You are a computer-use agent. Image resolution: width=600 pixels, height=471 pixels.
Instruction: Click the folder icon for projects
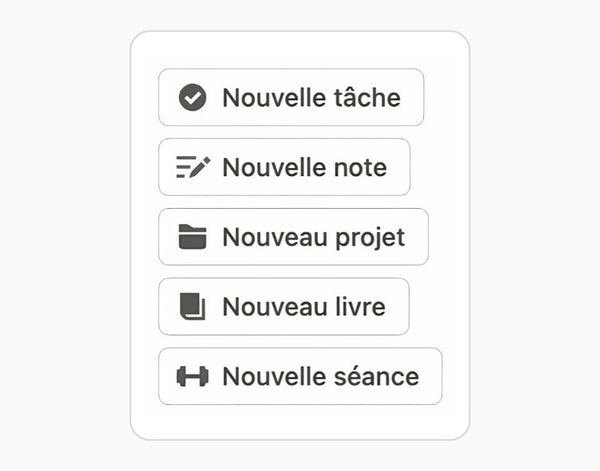pyautogui.click(x=192, y=237)
